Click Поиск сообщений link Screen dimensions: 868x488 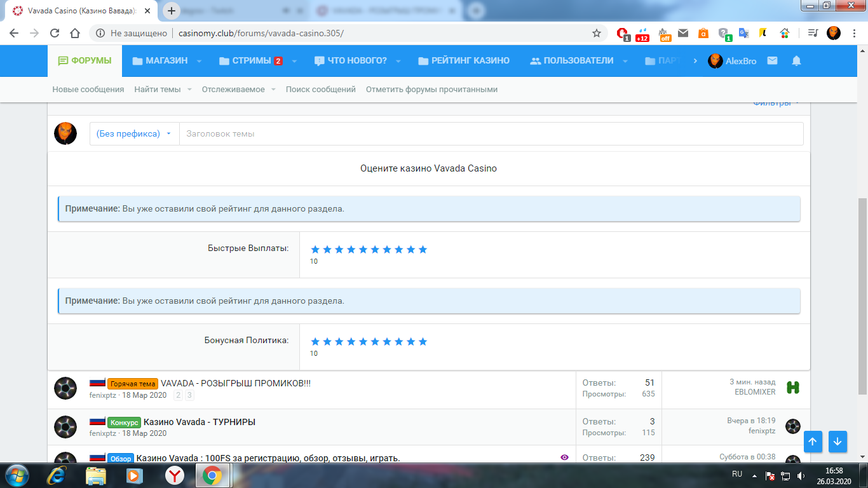[x=321, y=90]
